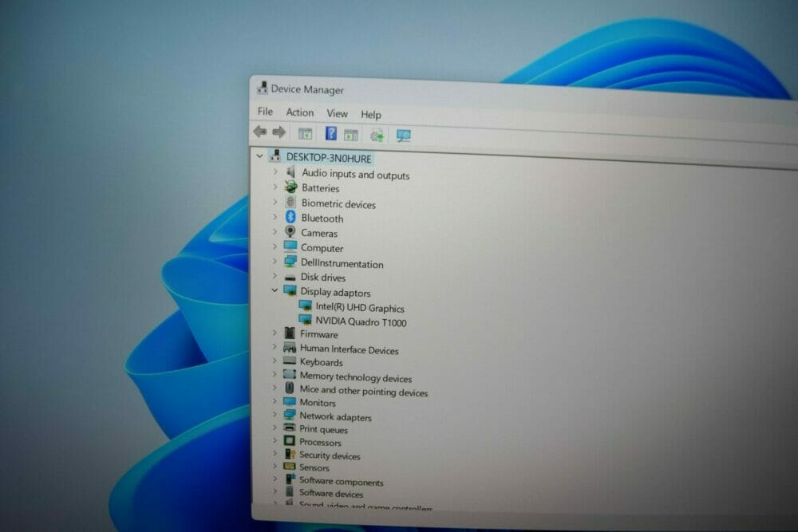
Task: Click the Processors category icon
Action: pyautogui.click(x=289, y=440)
